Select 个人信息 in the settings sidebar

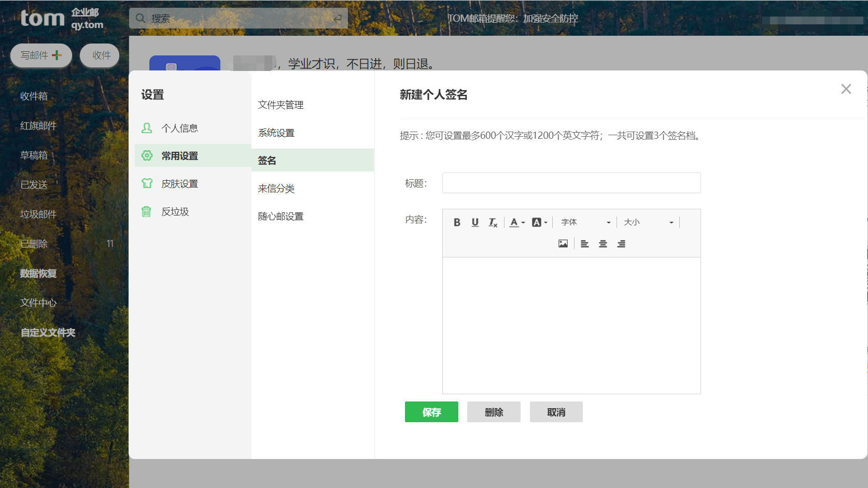[179, 127]
